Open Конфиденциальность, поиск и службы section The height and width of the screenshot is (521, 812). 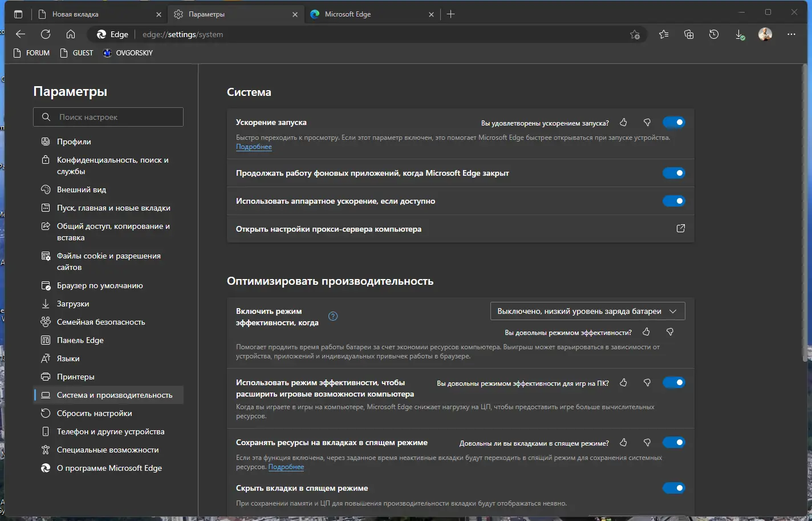tap(108, 165)
